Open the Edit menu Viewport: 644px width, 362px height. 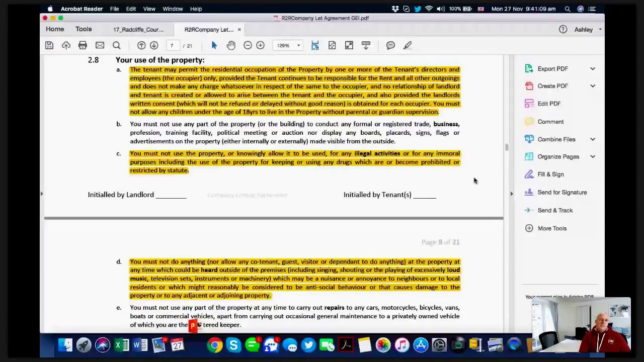(131, 9)
